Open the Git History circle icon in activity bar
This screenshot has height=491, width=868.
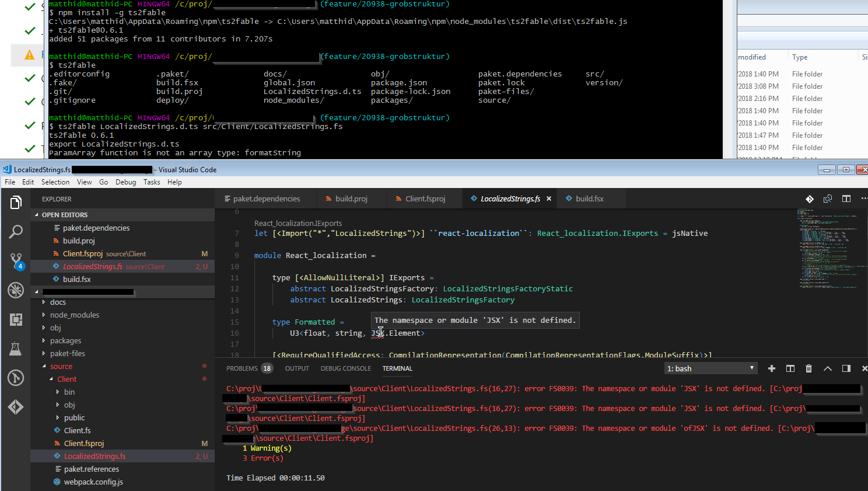click(16, 378)
